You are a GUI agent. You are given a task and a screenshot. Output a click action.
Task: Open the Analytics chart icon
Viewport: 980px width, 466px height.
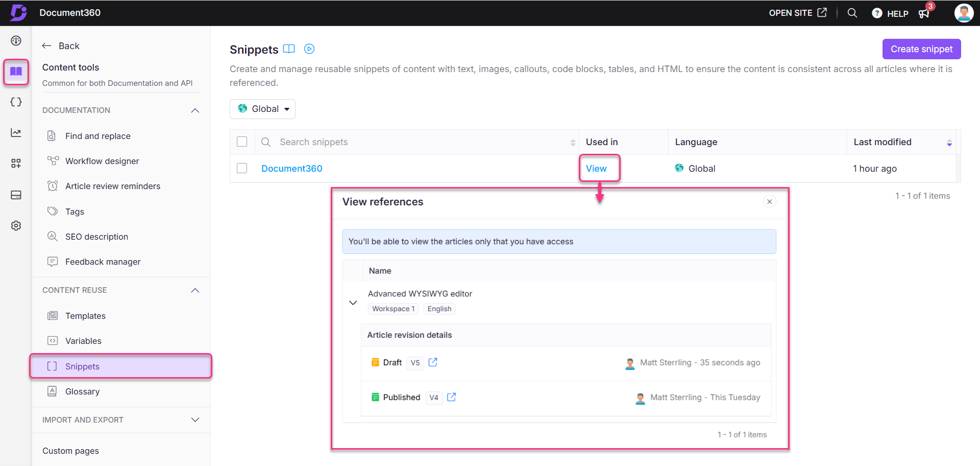pos(16,133)
